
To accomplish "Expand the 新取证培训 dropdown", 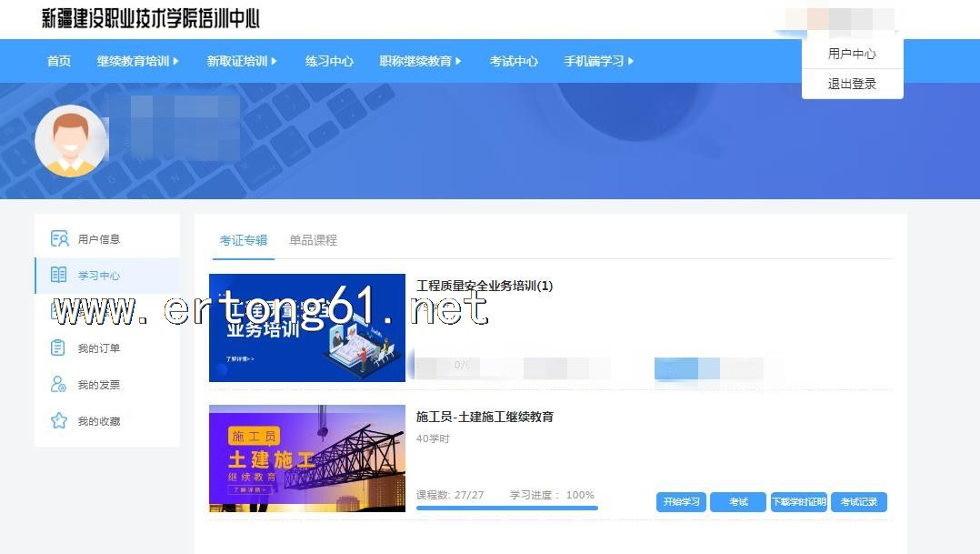I will pos(241,61).
